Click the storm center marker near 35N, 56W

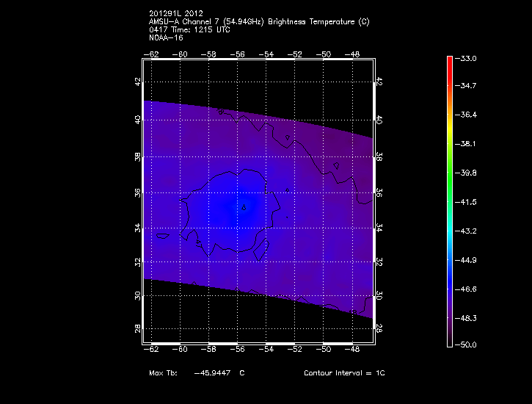(244, 207)
